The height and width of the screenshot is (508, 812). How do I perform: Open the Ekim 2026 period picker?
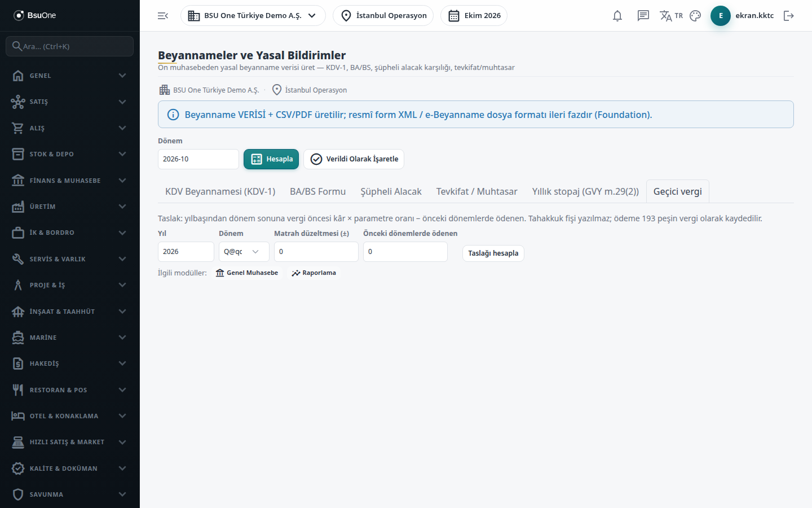474,16
